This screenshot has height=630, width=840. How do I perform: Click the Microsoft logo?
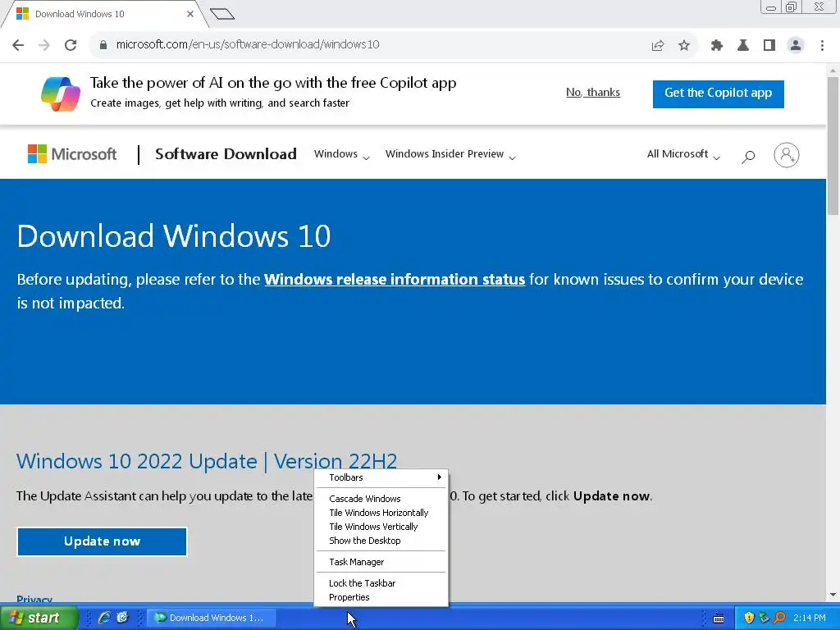click(72, 154)
